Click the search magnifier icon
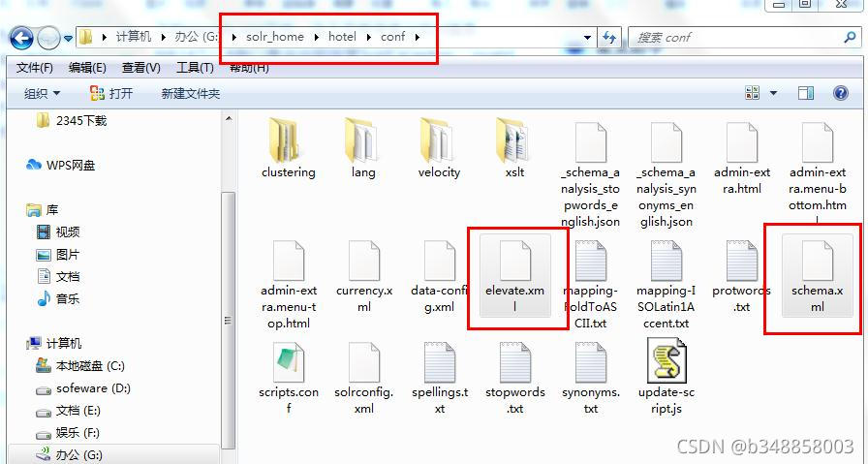This screenshot has width=868, height=464. [x=851, y=37]
